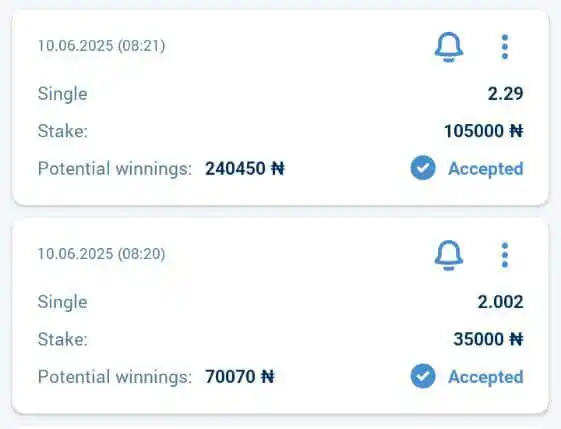Open the three-dot menu for the 08:20 bet
561x429 pixels.
[505, 255]
